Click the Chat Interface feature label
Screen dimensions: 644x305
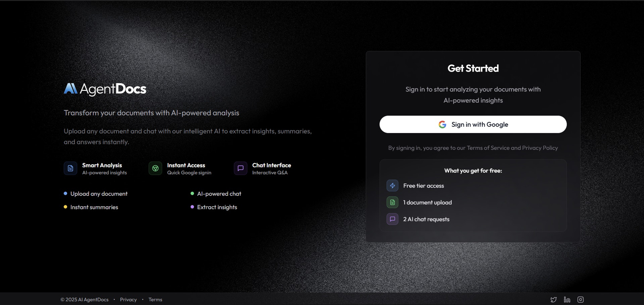[272, 165]
